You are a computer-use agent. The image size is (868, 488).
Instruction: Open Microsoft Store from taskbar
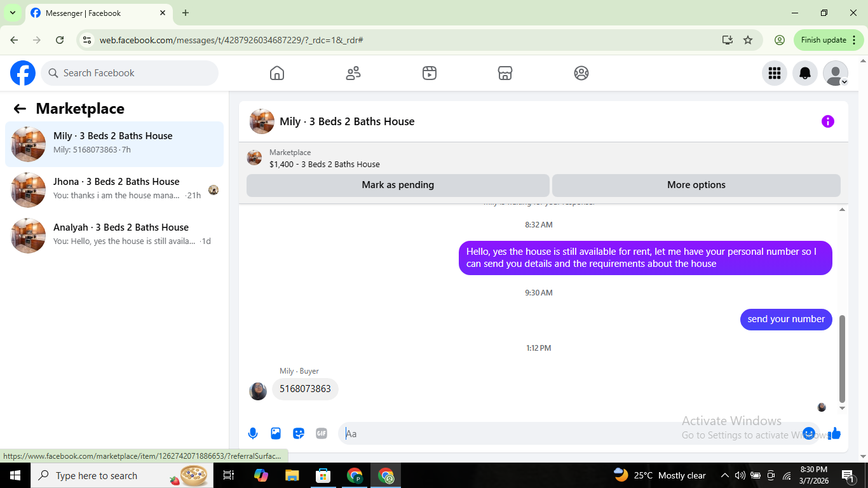pos(323,475)
